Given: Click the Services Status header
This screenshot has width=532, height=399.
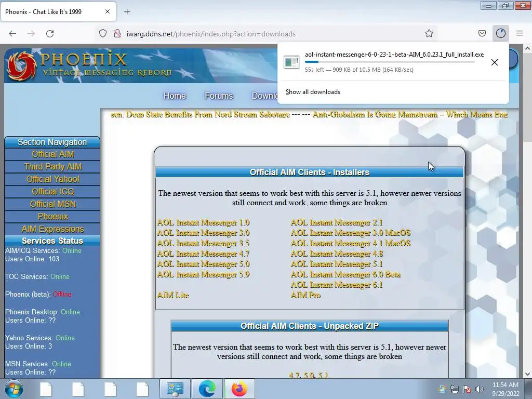Looking at the screenshot, I should [52, 241].
